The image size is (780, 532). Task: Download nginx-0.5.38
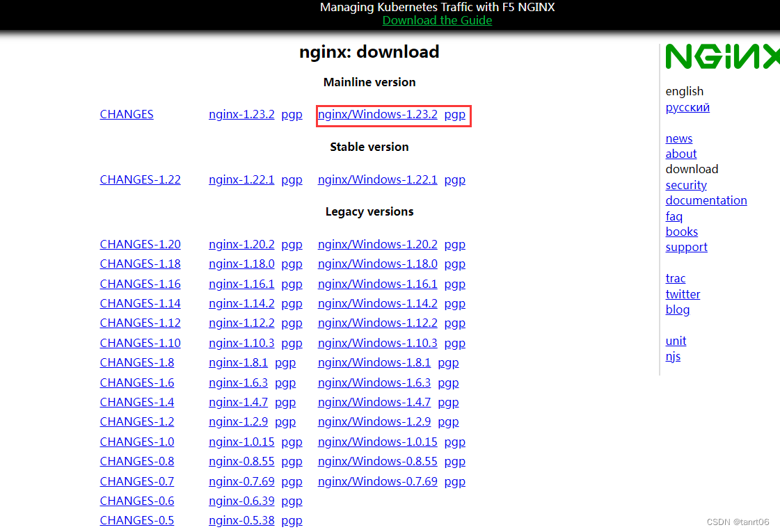click(241, 521)
